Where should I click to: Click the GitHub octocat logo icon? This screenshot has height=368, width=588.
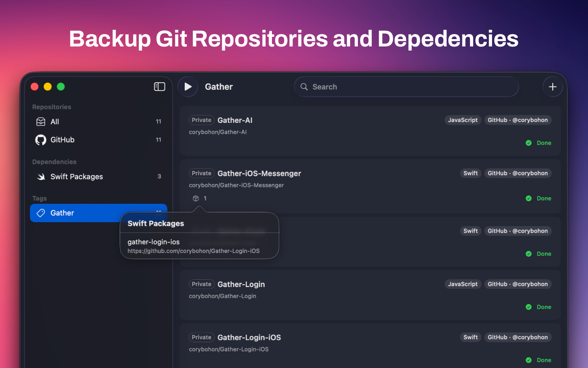[41, 140]
